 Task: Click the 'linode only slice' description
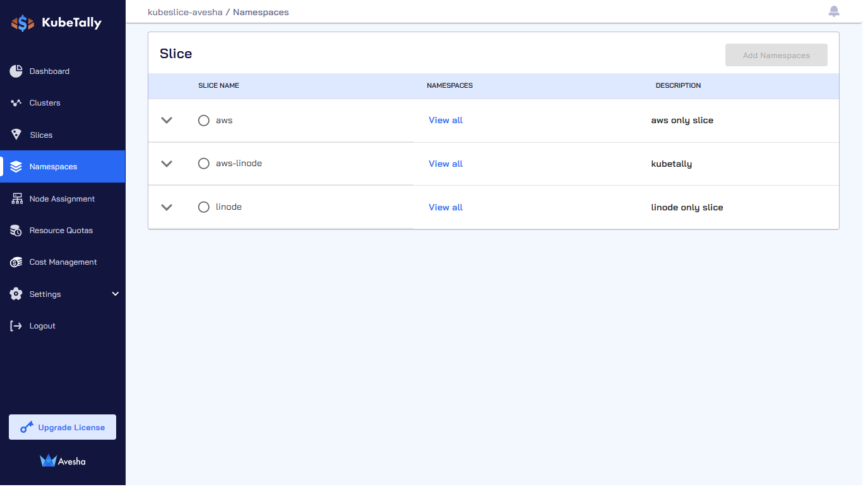(687, 207)
